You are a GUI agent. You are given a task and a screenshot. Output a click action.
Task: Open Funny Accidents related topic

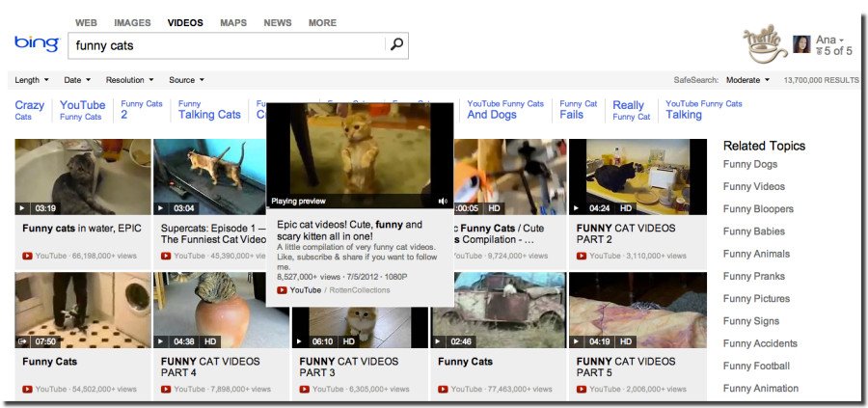[760, 343]
